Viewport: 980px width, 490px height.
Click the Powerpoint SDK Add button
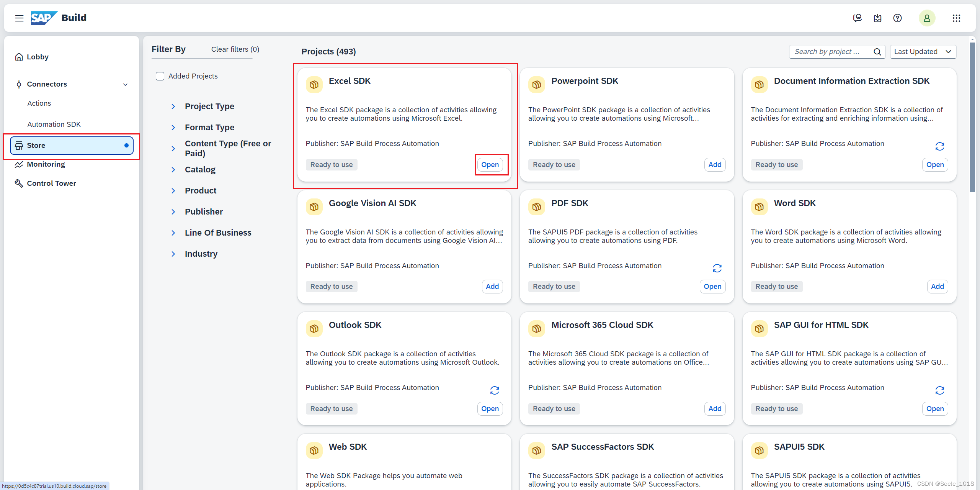[714, 164]
